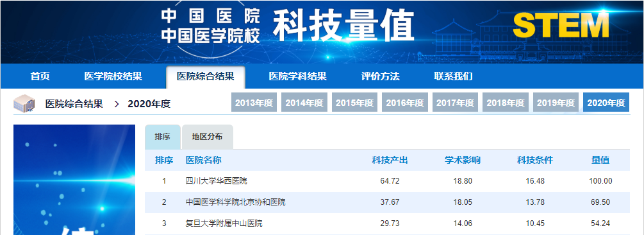Click hospital name 四川大学华西医院
644x235 pixels.
coord(217,180)
